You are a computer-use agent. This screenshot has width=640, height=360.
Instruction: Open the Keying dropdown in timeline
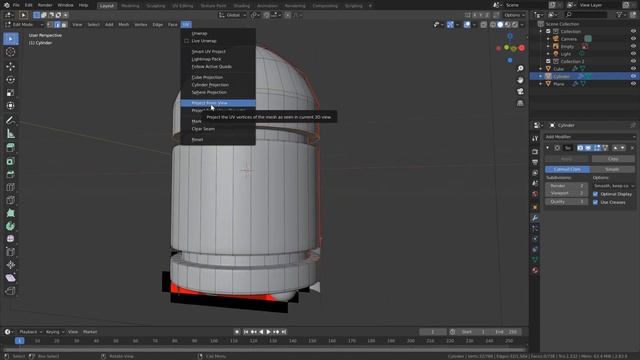click(x=55, y=332)
